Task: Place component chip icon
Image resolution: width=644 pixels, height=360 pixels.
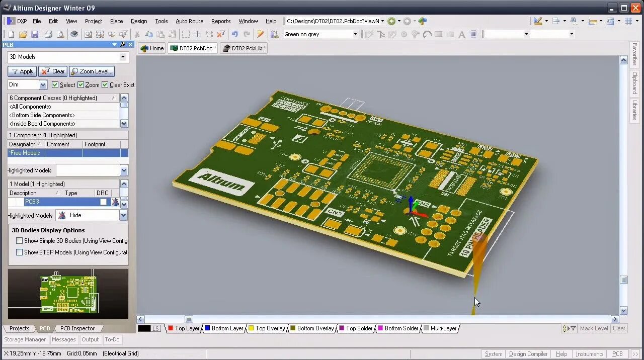Action: point(473,34)
